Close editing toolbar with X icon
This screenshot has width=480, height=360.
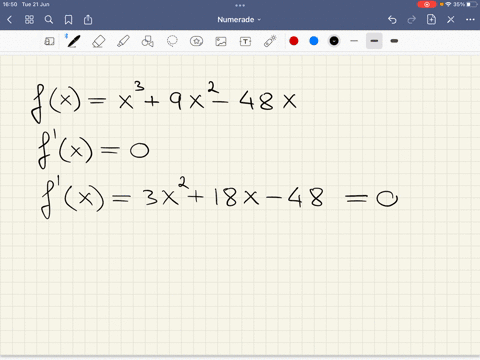pyautogui.click(x=451, y=20)
